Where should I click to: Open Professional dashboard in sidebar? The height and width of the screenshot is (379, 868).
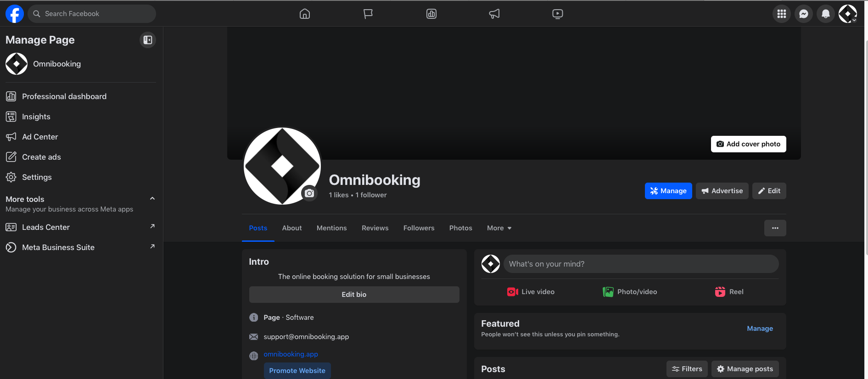pyautogui.click(x=81, y=96)
